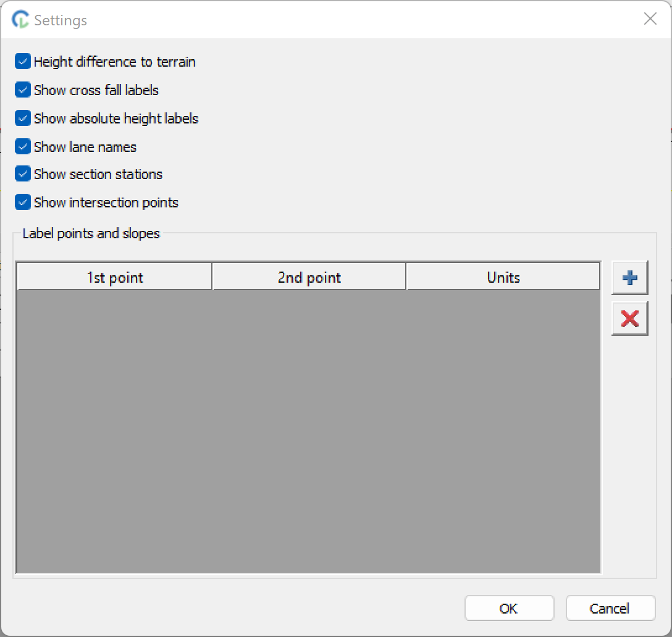This screenshot has height=637, width=672.
Task: Click the Units column header
Action: pyautogui.click(x=503, y=278)
